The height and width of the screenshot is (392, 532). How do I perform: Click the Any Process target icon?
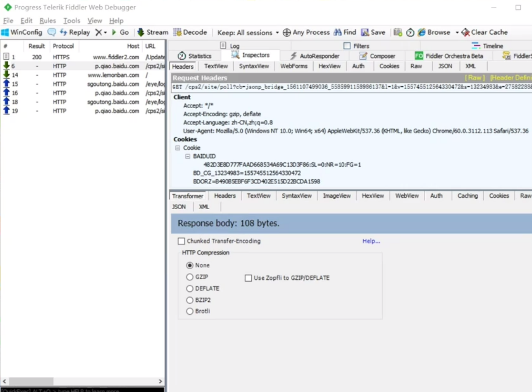pyautogui.click(x=287, y=32)
